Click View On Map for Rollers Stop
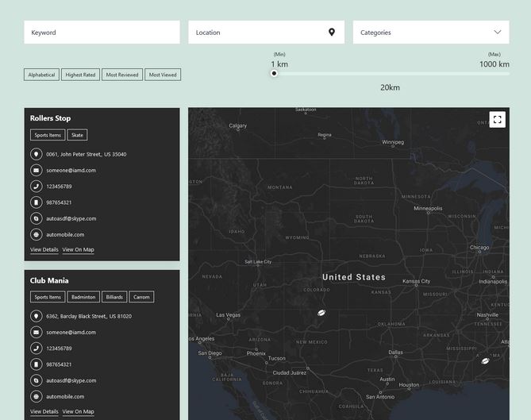Image resolution: width=531 pixels, height=420 pixels. tap(79, 249)
